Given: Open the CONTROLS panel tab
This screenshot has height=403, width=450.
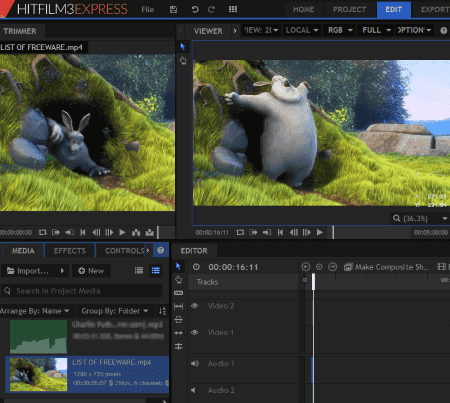Looking at the screenshot, I should point(124,251).
